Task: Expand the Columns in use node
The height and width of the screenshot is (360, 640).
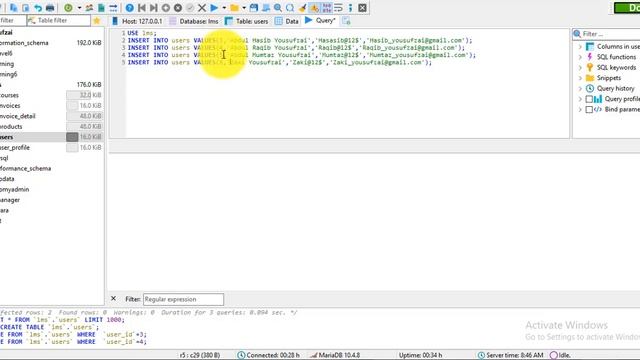Action: click(580, 47)
